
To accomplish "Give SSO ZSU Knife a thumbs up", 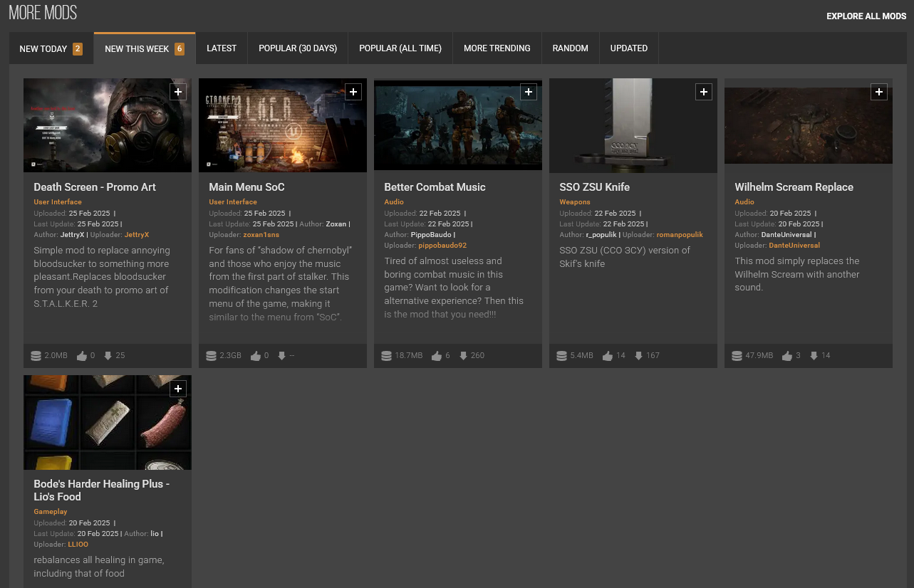I will [x=608, y=355].
